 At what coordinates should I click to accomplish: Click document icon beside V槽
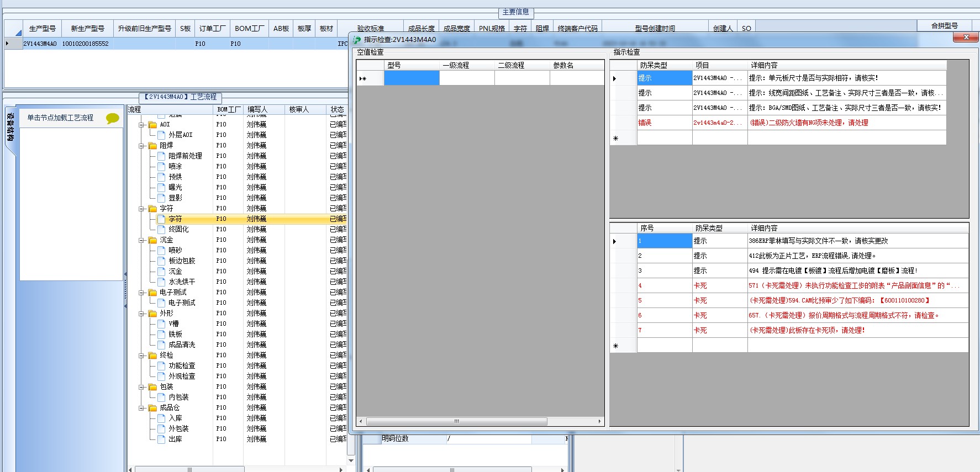[162, 323]
